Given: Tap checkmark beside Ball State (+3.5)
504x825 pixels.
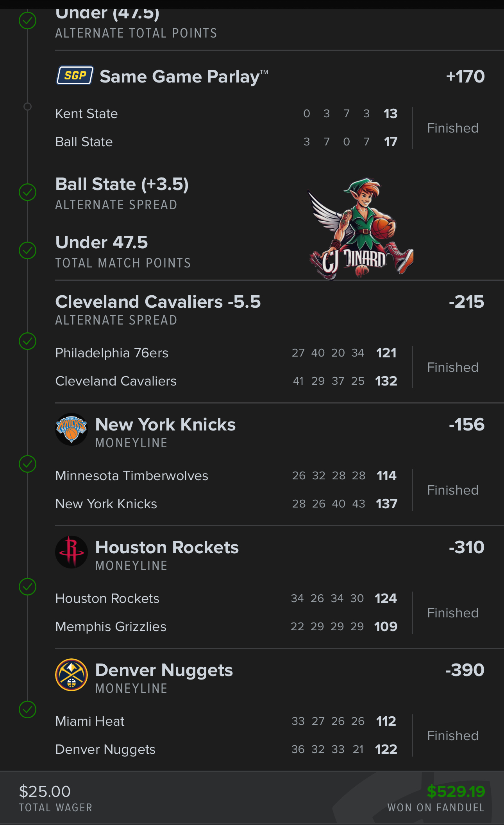Looking at the screenshot, I should pos(28,192).
